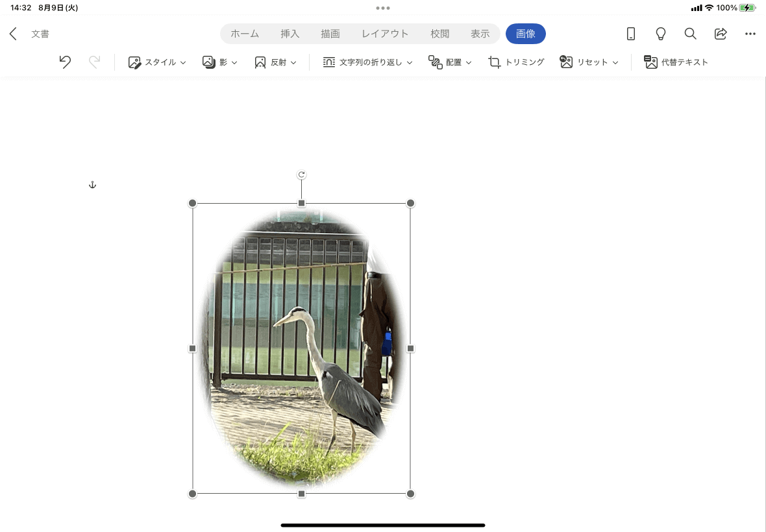Viewport: 766px width, 532px height.
Task: Click the top-middle square resize handle
Action: pos(301,203)
